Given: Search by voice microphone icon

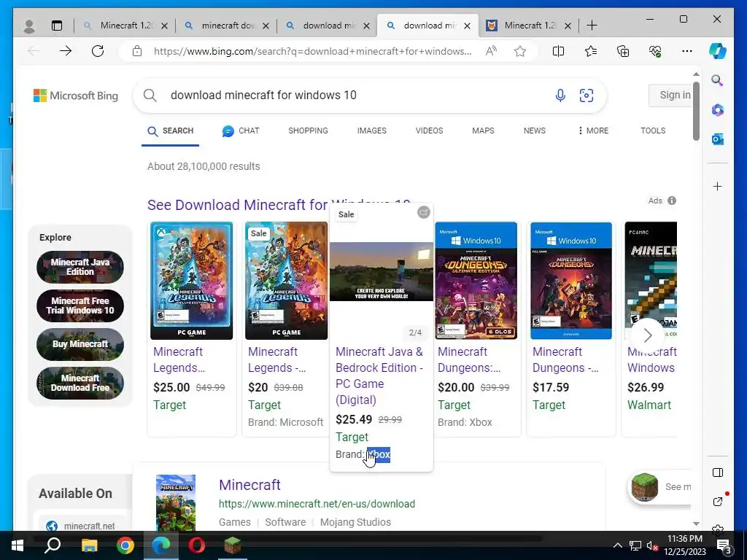Looking at the screenshot, I should tap(560, 96).
